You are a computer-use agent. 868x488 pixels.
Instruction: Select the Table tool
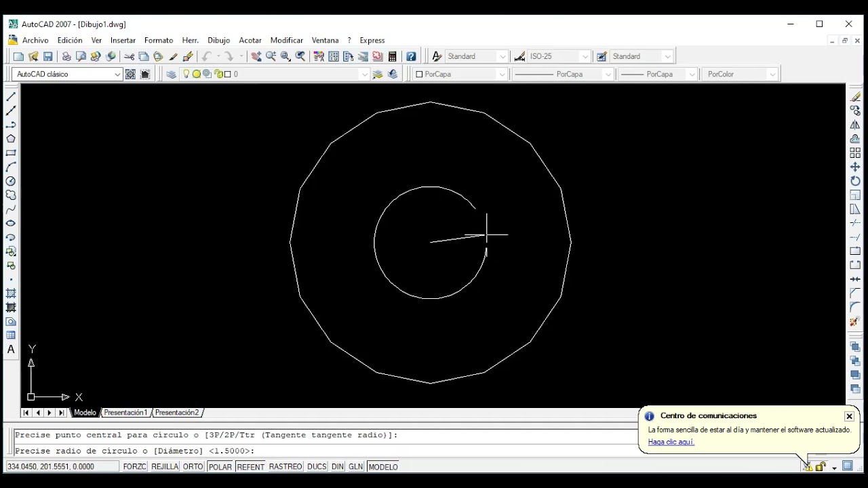click(x=11, y=335)
